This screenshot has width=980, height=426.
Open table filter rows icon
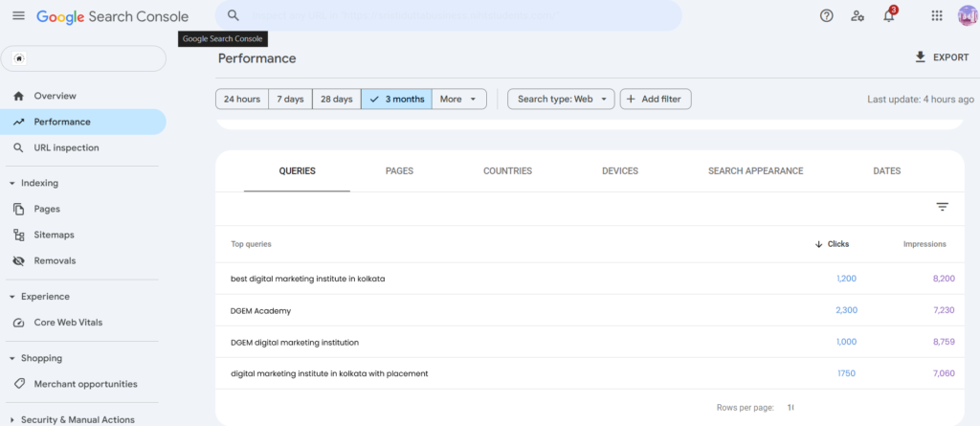coord(943,207)
